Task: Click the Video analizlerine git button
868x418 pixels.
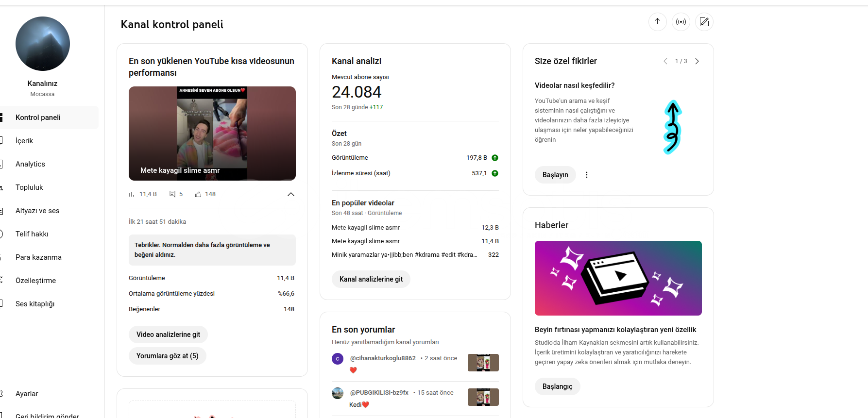Action: pos(168,334)
